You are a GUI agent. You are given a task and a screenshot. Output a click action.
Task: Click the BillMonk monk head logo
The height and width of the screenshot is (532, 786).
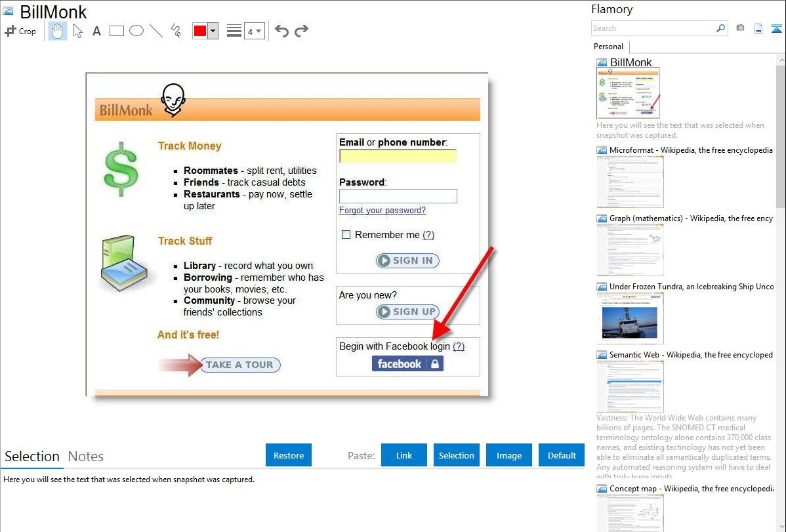(173, 100)
